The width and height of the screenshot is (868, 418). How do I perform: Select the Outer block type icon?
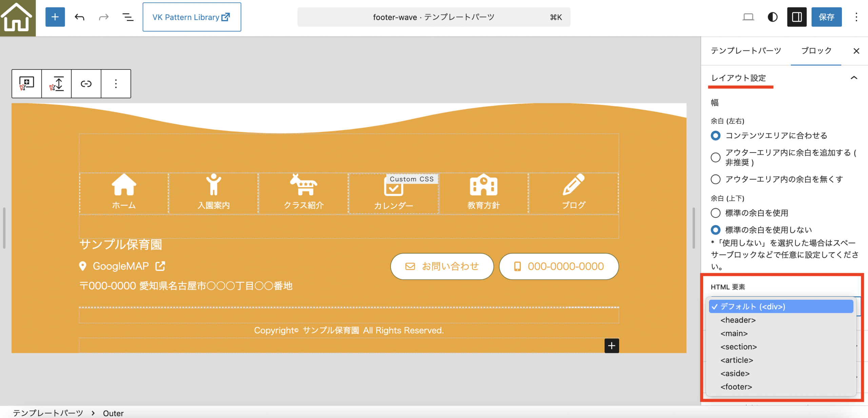pos(26,83)
